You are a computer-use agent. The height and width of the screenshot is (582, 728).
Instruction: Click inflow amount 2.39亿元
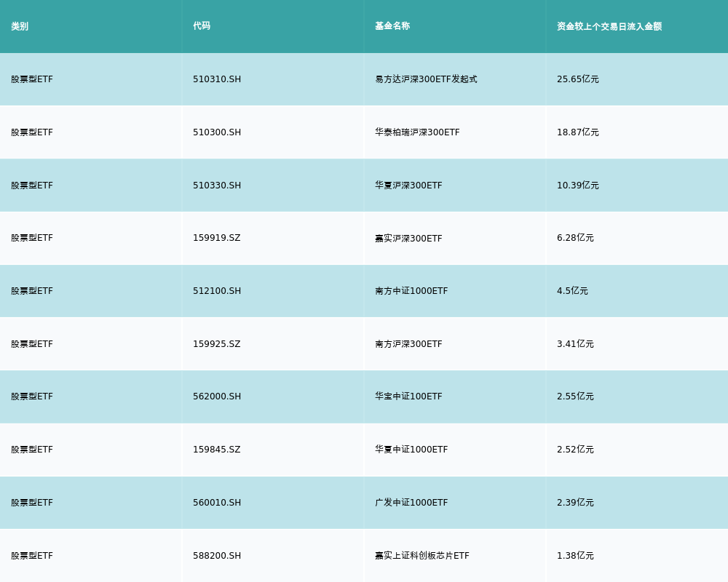[575, 503]
